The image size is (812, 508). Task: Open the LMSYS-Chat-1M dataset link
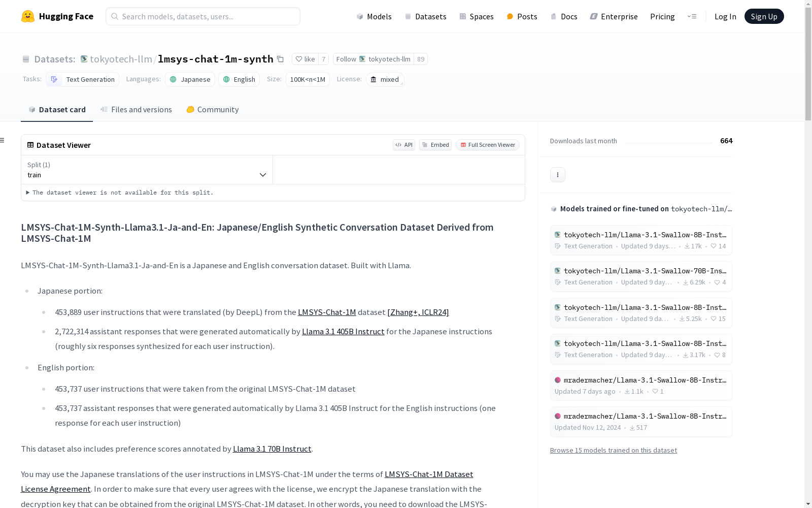(x=327, y=312)
